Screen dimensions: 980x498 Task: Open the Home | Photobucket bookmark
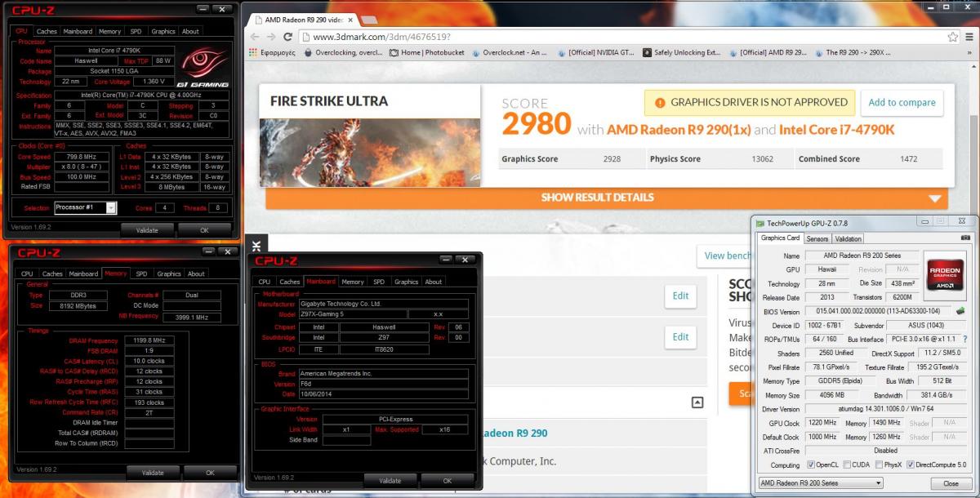[425, 53]
